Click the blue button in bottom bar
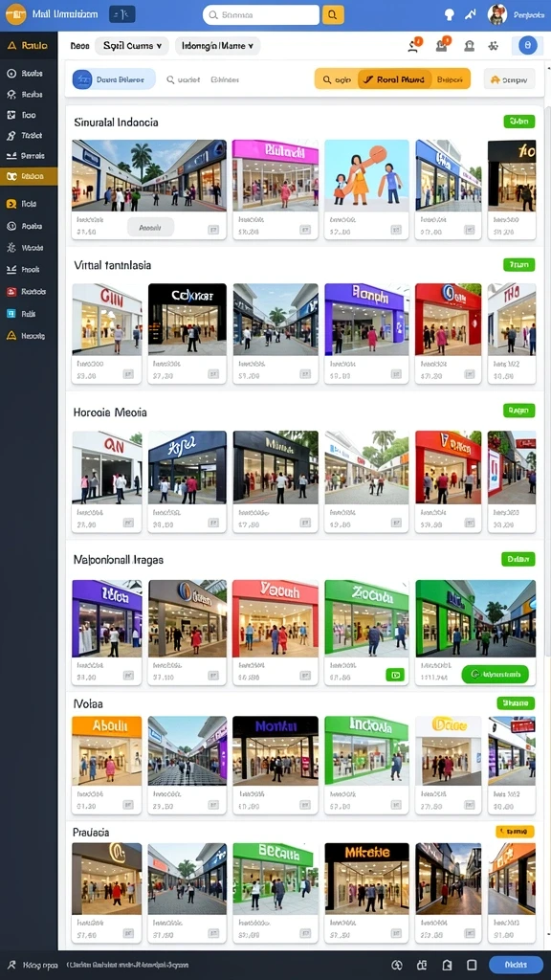 click(x=516, y=965)
